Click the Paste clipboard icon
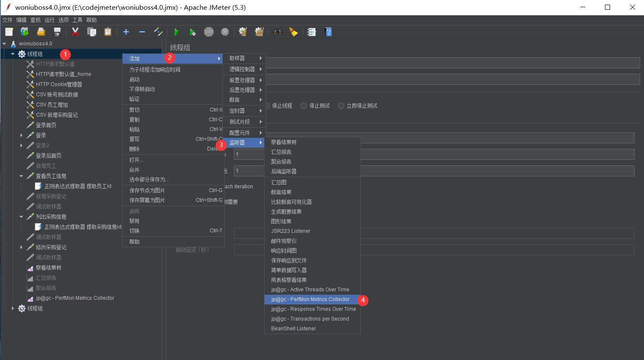The image size is (644, 360). pos(107,32)
